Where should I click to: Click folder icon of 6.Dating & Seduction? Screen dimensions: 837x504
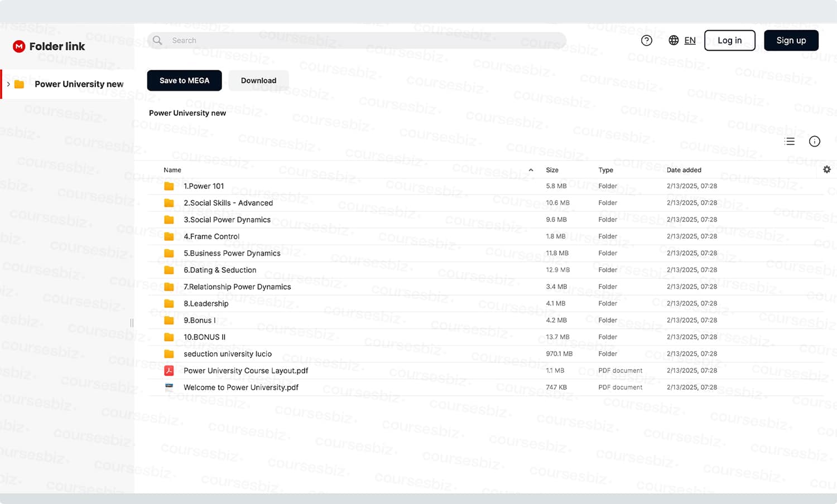[169, 270]
